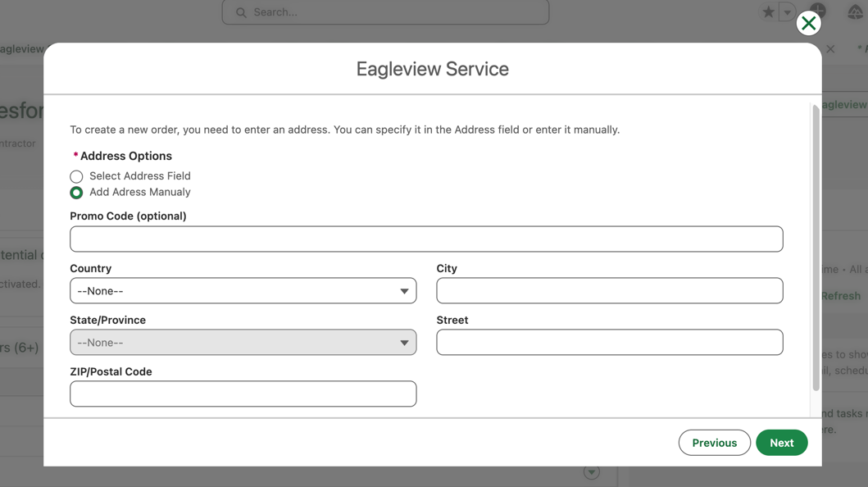Close the tab behind the dialog
The image size is (868, 487).
click(830, 49)
